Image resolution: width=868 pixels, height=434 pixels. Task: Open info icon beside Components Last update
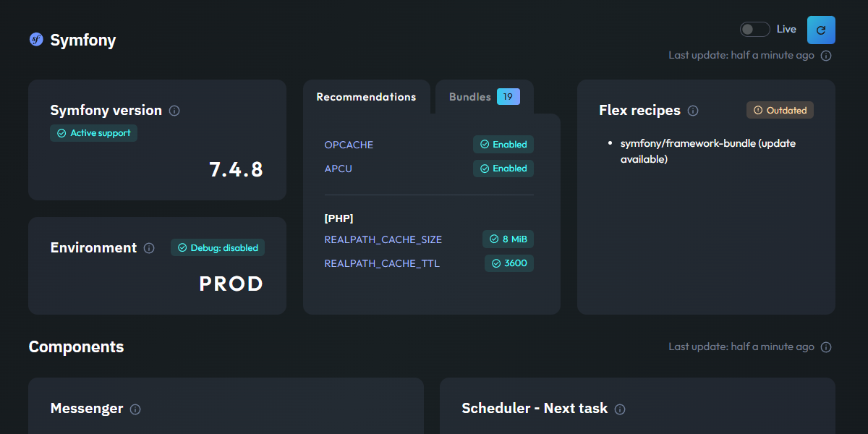click(x=826, y=347)
